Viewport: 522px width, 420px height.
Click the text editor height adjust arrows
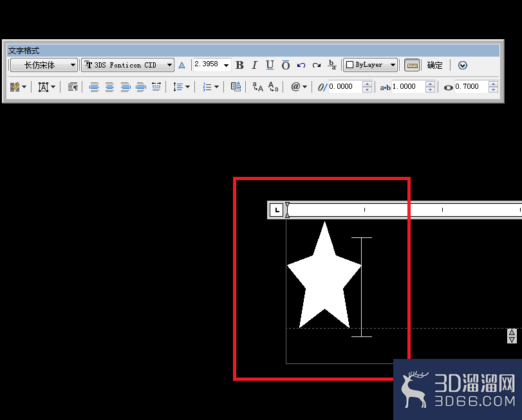pyautogui.click(x=512, y=336)
